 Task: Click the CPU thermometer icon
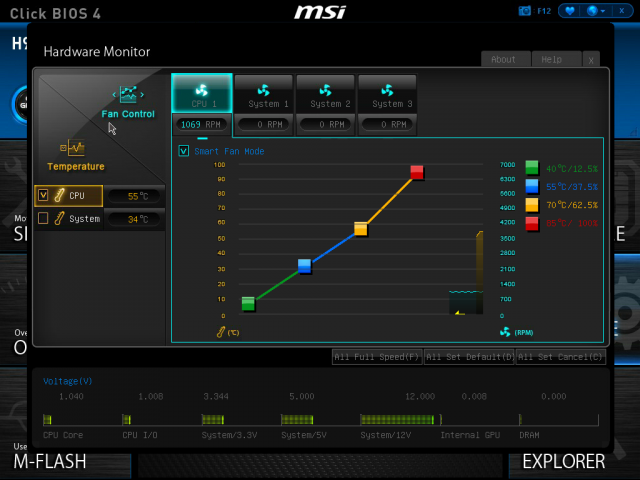pyautogui.click(x=59, y=195)
